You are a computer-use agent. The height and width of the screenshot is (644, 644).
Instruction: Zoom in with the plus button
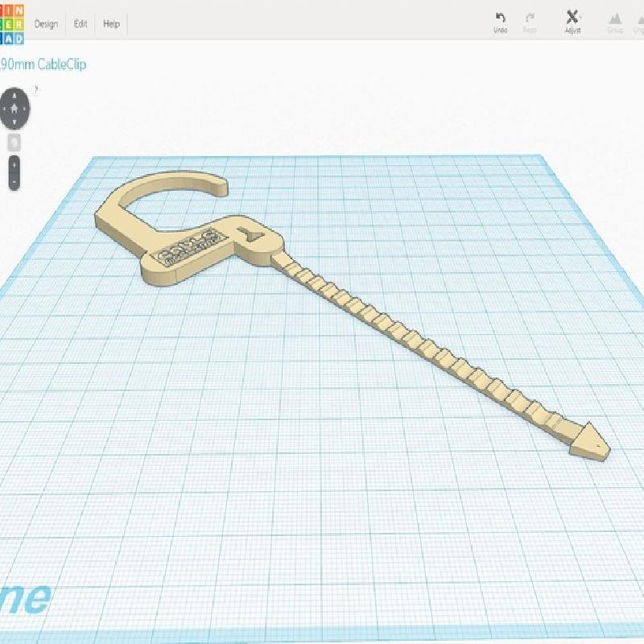pos(14,164)
